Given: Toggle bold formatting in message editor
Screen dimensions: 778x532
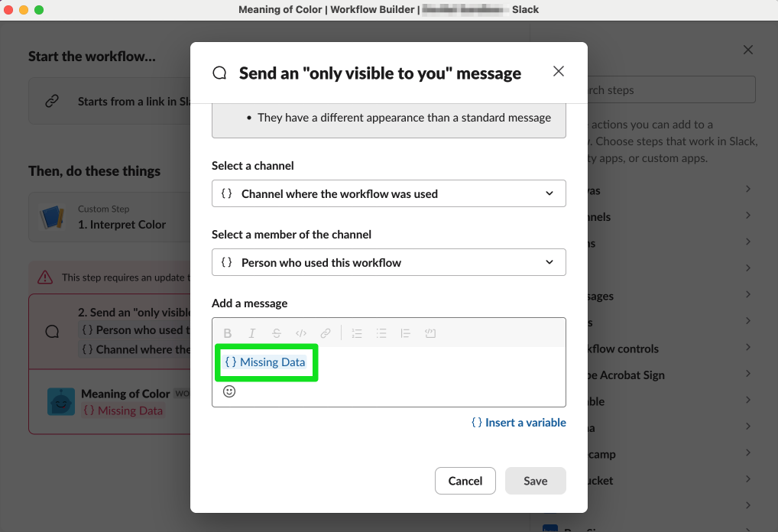Looking at the screenshot, I should [x=227, y=332].
